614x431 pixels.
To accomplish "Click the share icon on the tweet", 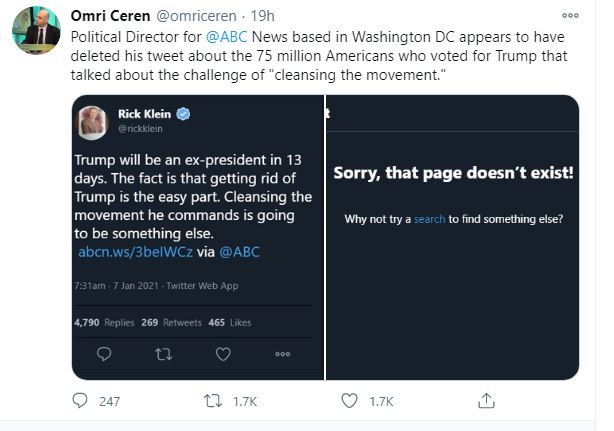I will click(x=486, y=402).
